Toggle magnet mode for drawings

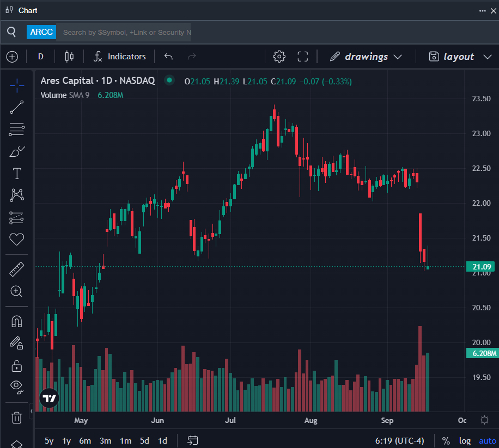[x=17, y=321]
